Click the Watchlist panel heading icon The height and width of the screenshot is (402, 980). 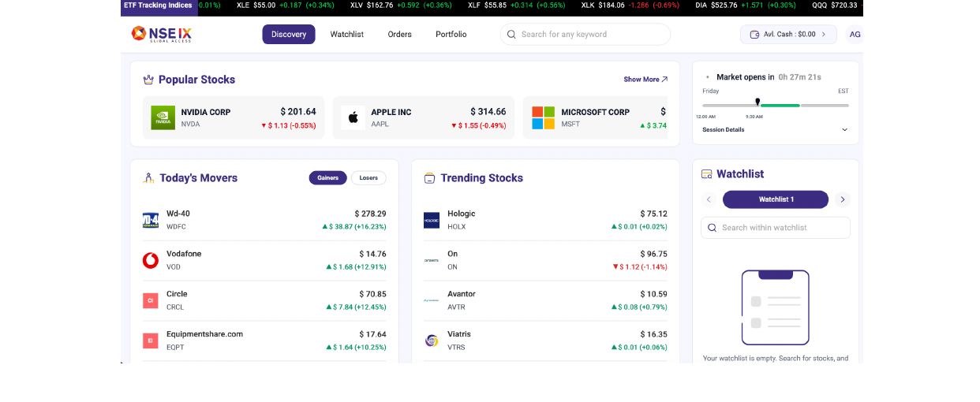pos(707,174)
